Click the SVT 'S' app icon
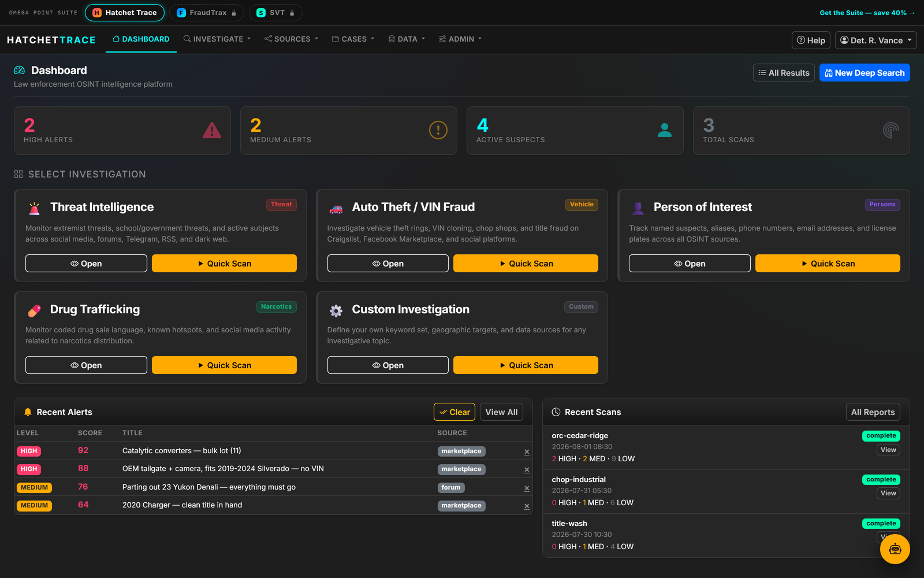 click(261, 13)
